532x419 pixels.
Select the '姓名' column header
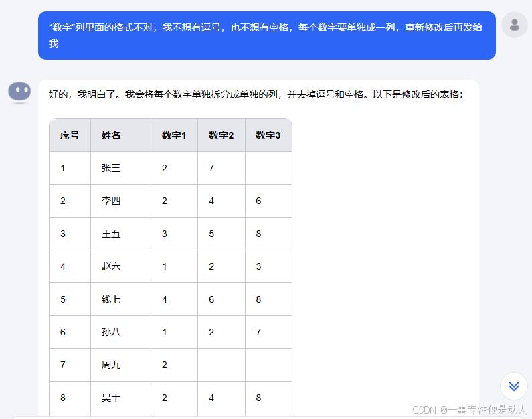coord(120,135)
